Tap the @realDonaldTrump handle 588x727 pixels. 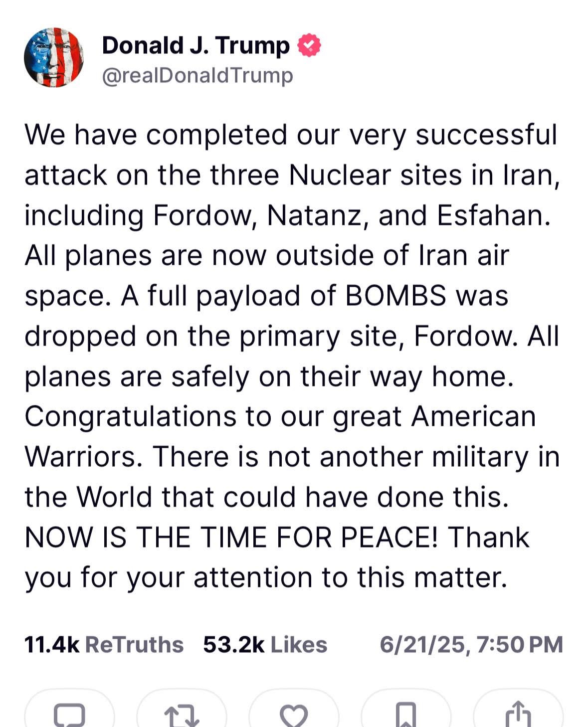197,76
